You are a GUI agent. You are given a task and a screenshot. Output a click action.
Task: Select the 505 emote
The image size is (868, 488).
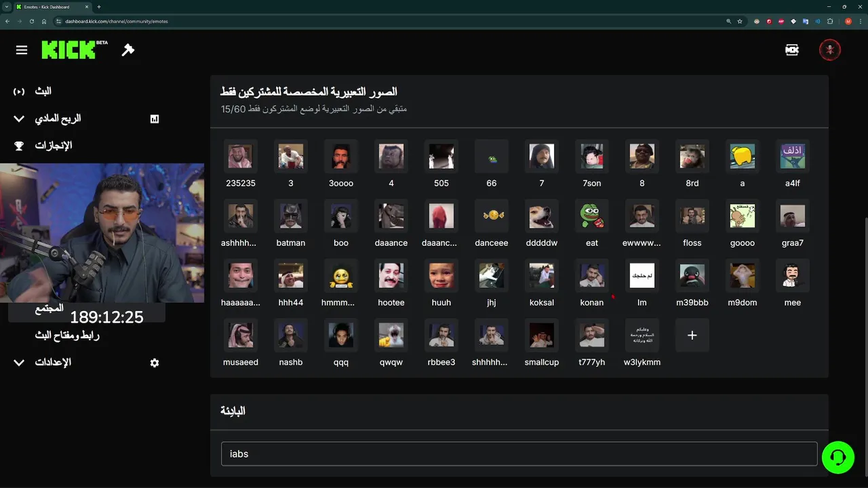point(441,157)
